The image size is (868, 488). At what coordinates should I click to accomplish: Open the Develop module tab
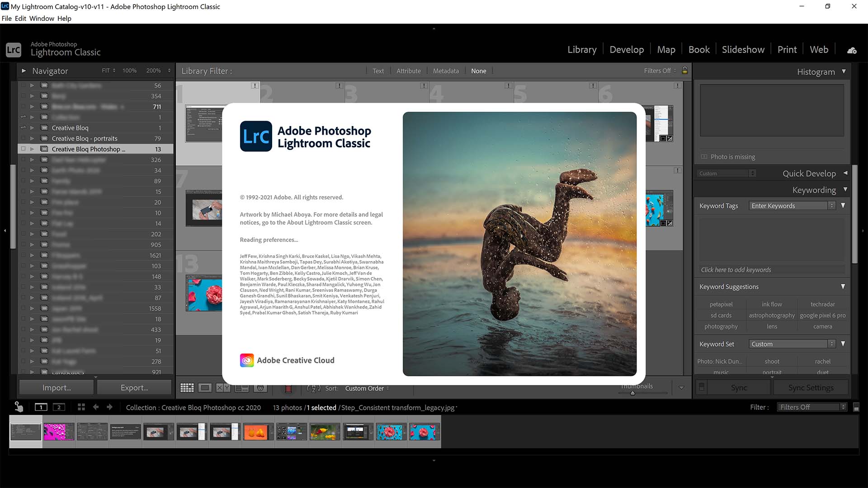[x=627, y=49]
